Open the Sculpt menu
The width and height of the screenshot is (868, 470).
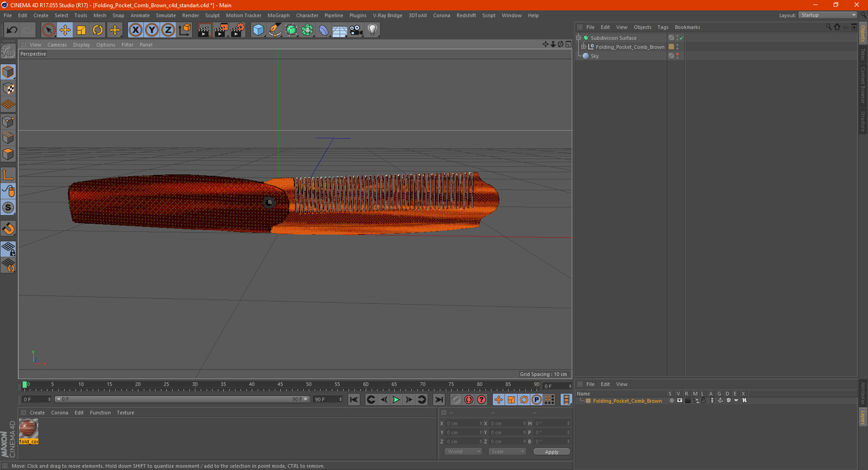coord(212,15)
